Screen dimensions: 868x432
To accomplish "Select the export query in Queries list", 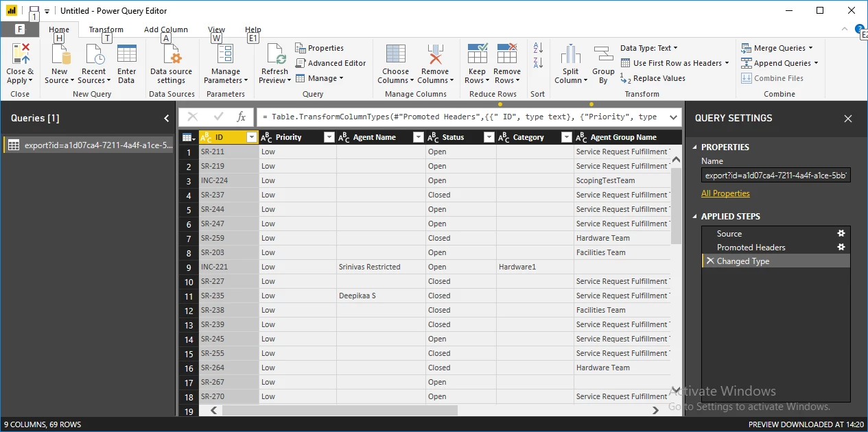I will [x=89, y=145].
